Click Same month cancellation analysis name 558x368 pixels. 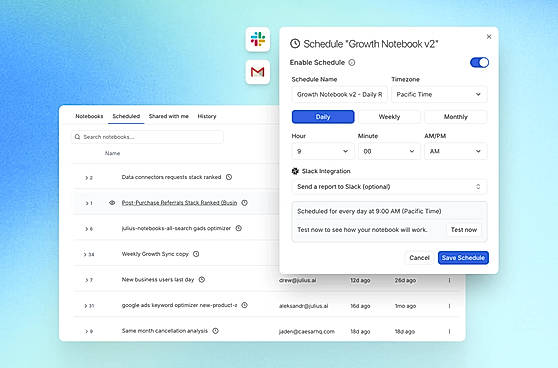164,331
